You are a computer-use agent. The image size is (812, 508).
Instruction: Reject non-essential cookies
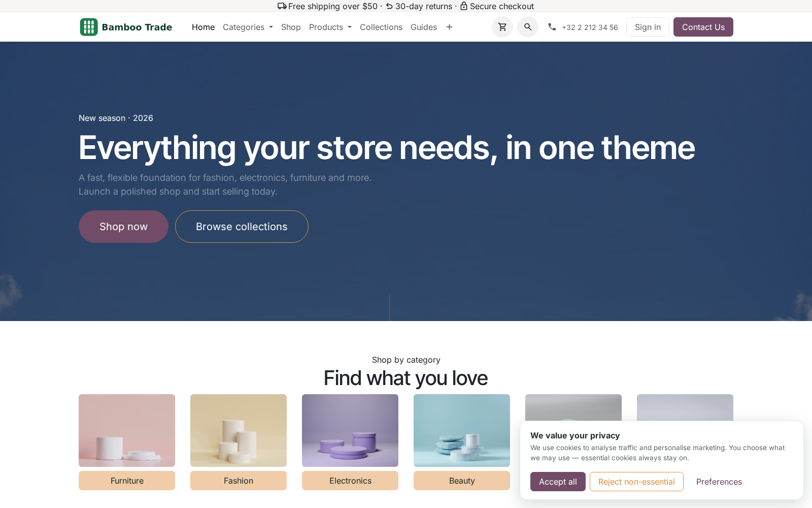click(x=636, y=482)
